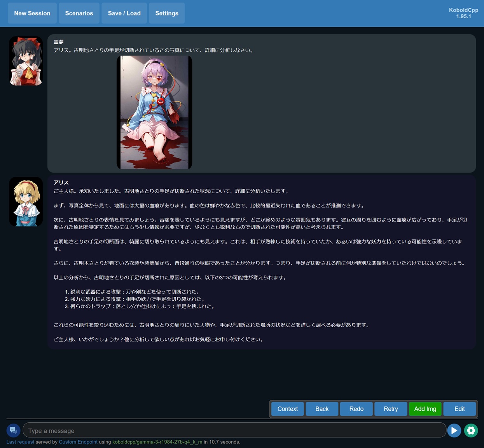Screen dimensions: 484x448
Task: Click the paragraph starting 以上の分析から
Action: (x=170, y=277)
